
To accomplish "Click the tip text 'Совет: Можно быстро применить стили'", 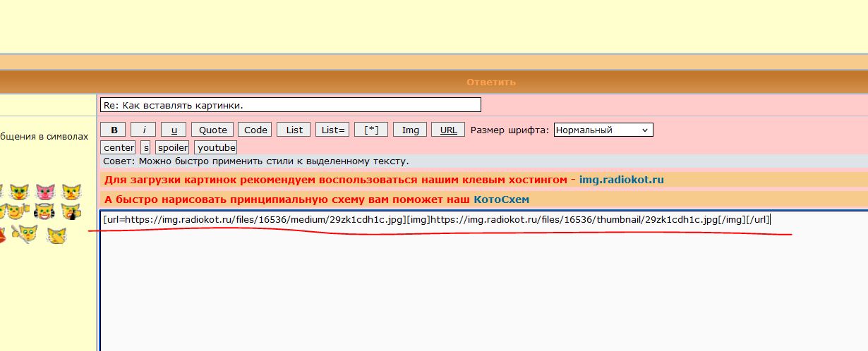I will coord(256,161).
